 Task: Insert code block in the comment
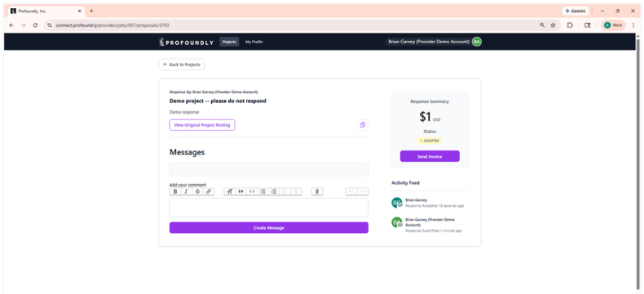tap(252, 192)
